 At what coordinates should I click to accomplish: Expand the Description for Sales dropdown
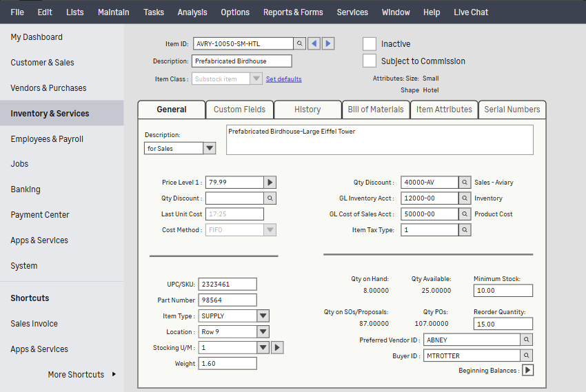point(209,149)
